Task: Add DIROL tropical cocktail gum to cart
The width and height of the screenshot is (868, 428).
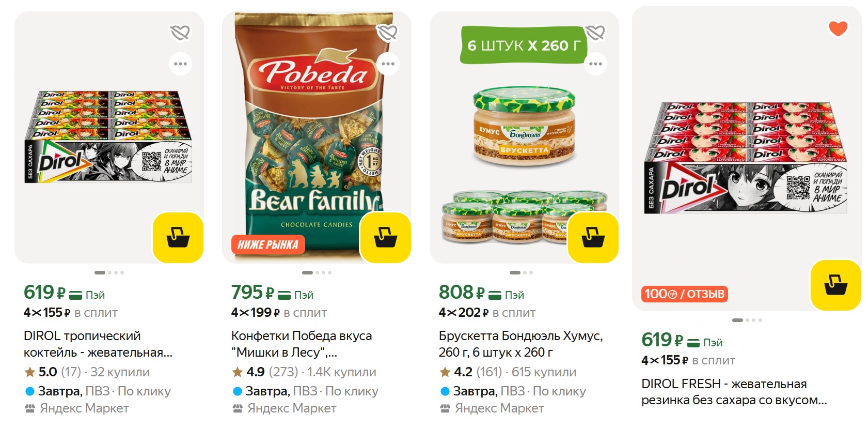Action: (x=178, y=238)
